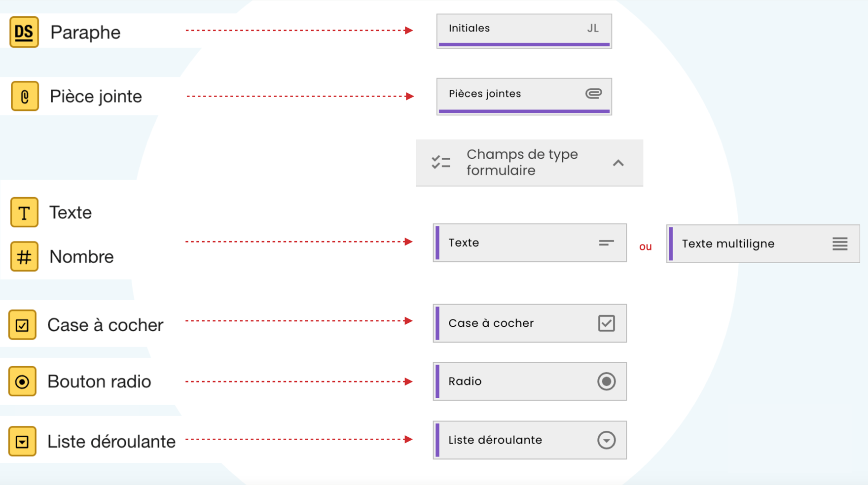Click the Paraphe label
This screenshot has height=485, width=868.
(x=85, y=33)
